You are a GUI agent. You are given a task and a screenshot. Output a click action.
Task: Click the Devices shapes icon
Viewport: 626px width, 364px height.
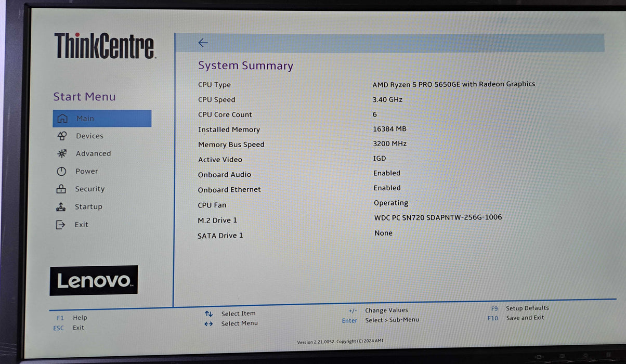click(x=62, y=136)
